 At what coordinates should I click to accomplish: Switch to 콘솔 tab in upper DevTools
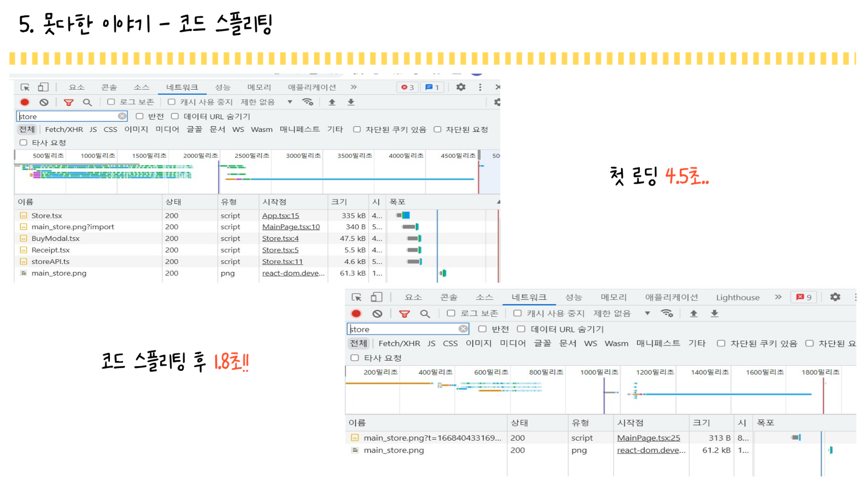[109, 87]
